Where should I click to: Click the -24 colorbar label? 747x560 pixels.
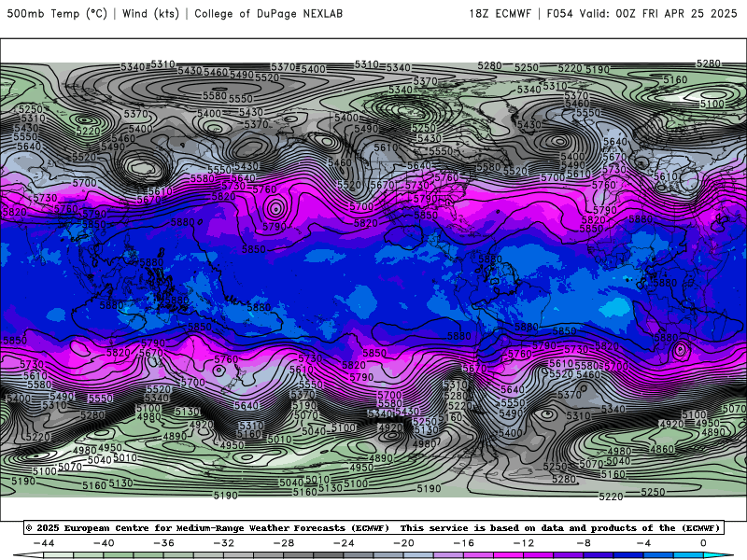pos(344,543)
